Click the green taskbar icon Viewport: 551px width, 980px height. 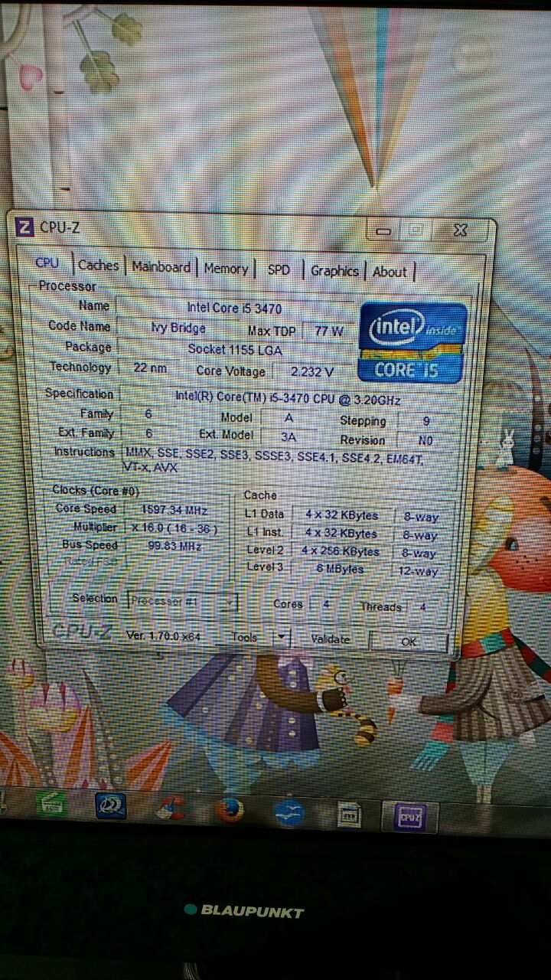point(52,802)
